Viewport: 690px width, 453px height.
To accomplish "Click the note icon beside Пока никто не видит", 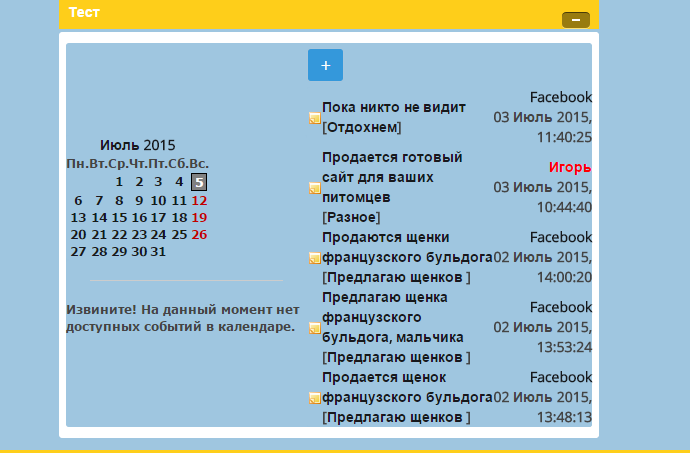I will [315, 118].
